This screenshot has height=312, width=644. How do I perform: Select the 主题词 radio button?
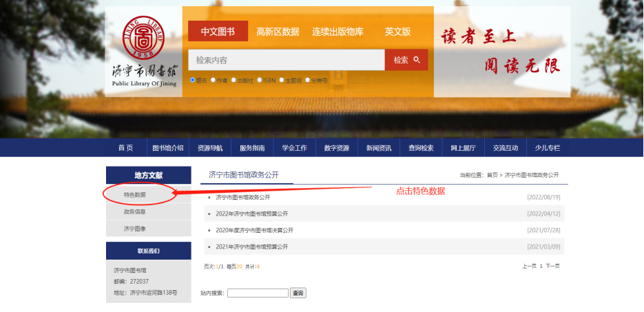(282, 80)
